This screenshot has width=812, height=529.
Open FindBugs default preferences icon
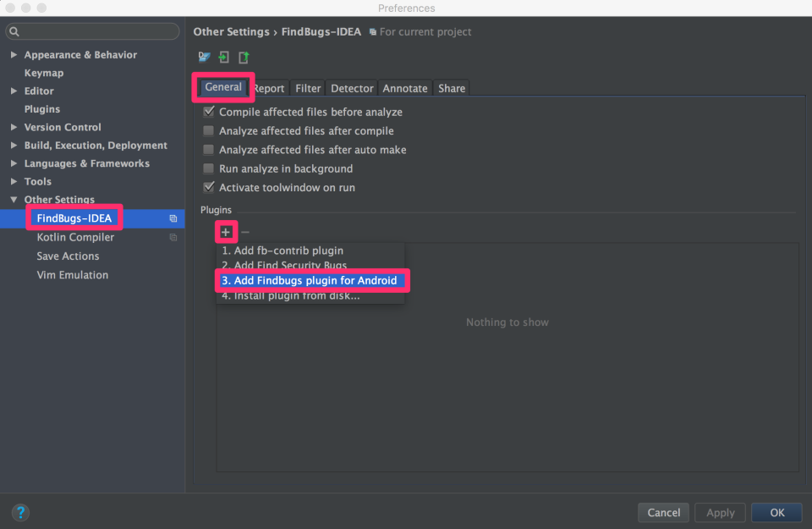204,57
